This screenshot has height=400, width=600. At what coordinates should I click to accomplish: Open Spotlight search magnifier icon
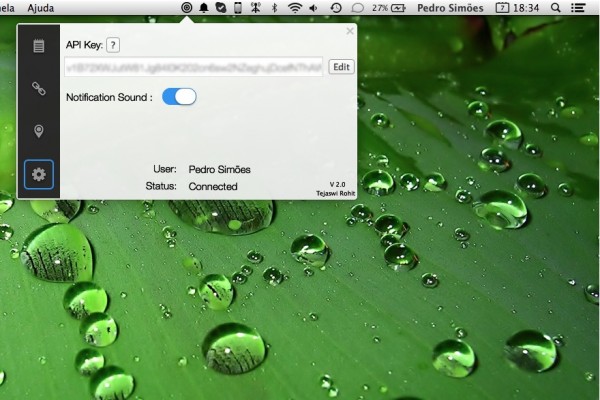[x=556, y=8]
